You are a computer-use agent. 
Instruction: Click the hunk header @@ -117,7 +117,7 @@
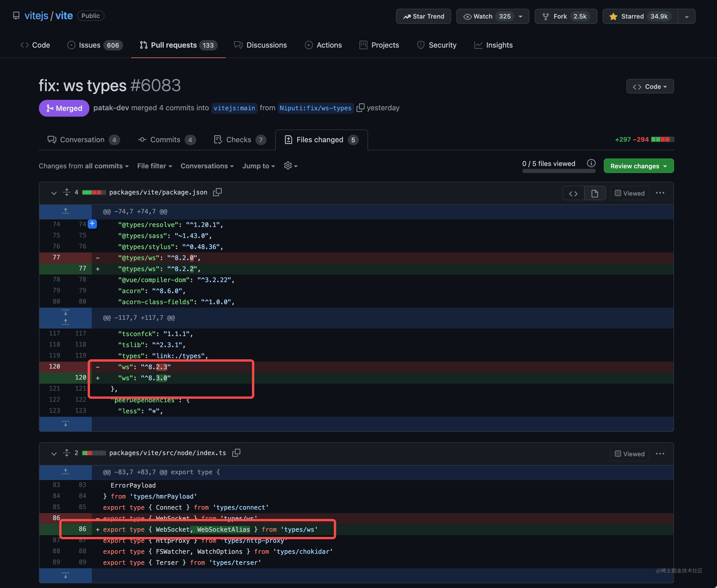(x=139, y=318)
